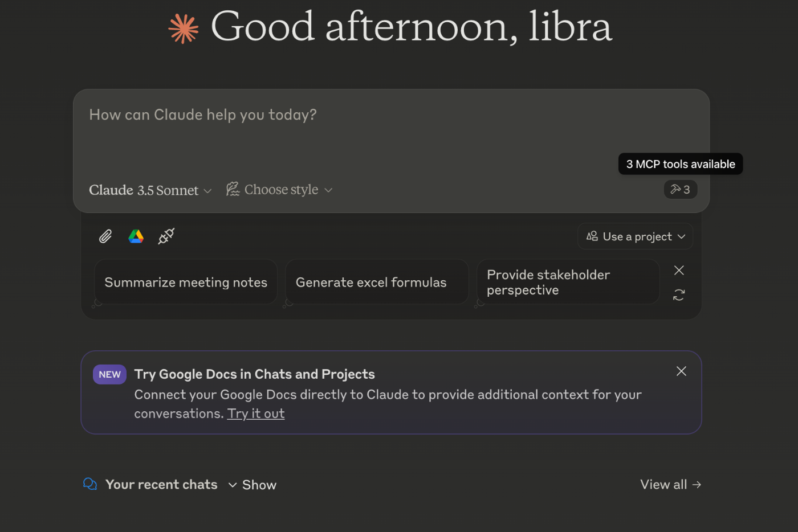Follow the Try it out link
The width and height of the screenshot is (798, 532).
[256, 414]
